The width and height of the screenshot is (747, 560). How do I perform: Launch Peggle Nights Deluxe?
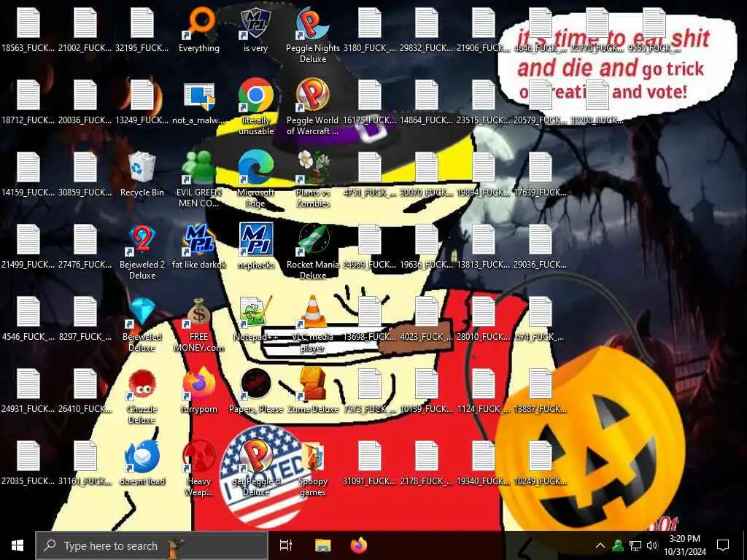coord(313,35)
